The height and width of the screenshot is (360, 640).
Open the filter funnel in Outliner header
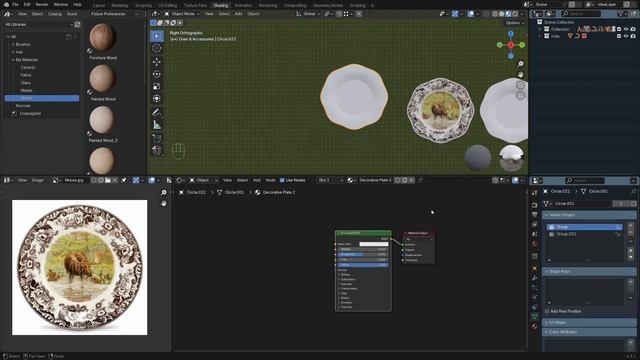[621, 14]
